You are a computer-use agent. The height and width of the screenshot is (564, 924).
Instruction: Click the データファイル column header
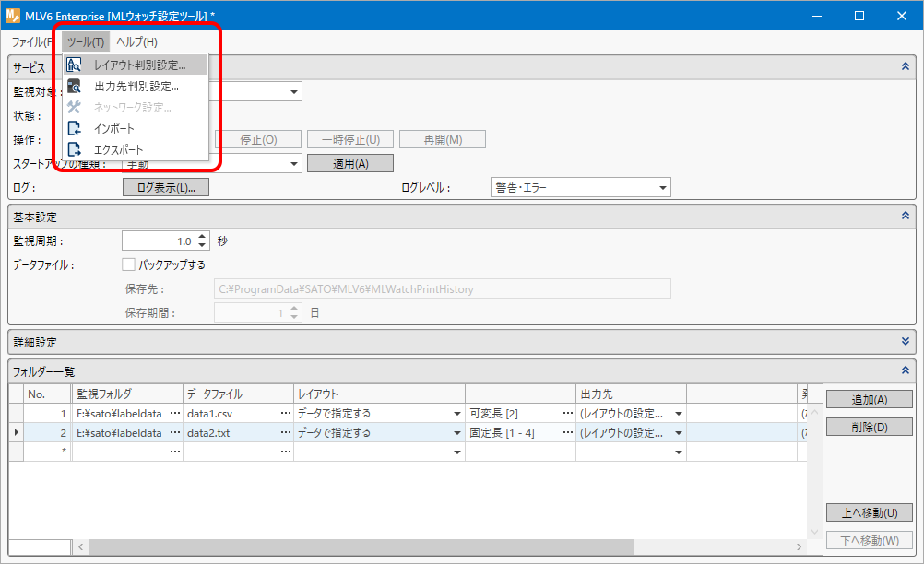(x=238, y=394)
